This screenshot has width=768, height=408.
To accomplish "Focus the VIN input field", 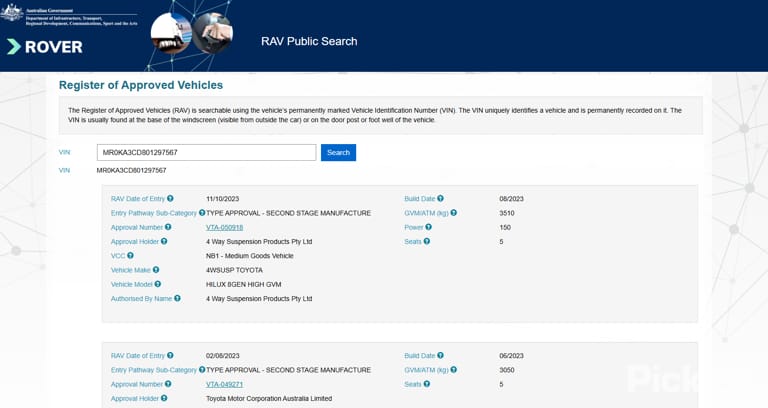I will click(x=206, y=152).
